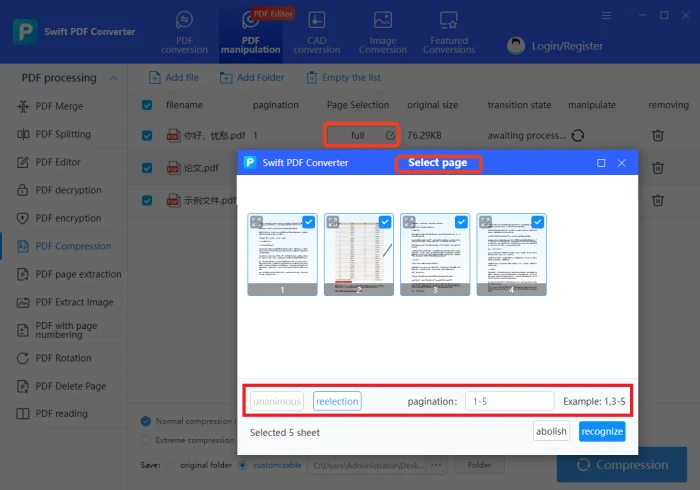Delete 论文.pdf with trash icon
Viewport: 700px width, 490px height.
[x=658, y=168]
